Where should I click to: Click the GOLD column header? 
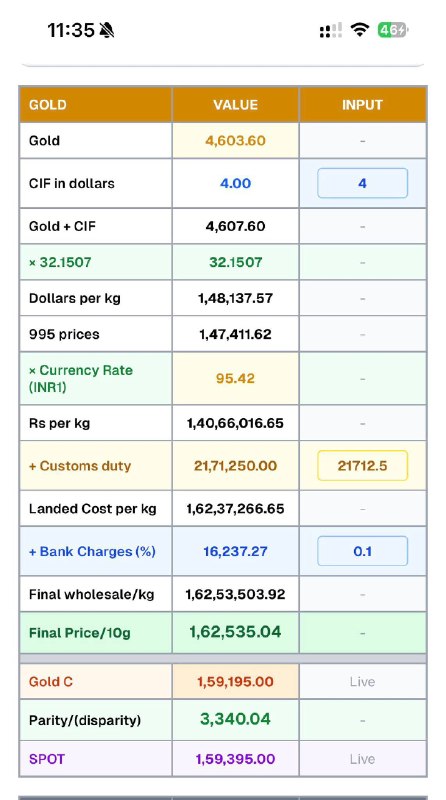tap(48, 105)
